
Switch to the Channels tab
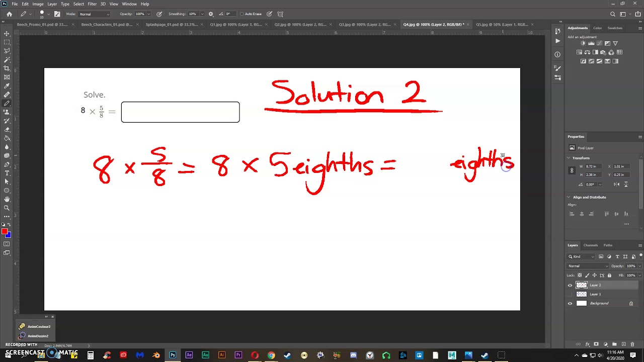591,245
